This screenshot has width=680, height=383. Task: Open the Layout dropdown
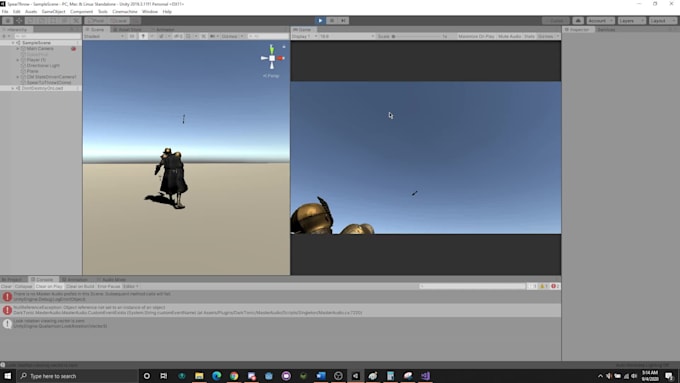(x=663, y=20)
